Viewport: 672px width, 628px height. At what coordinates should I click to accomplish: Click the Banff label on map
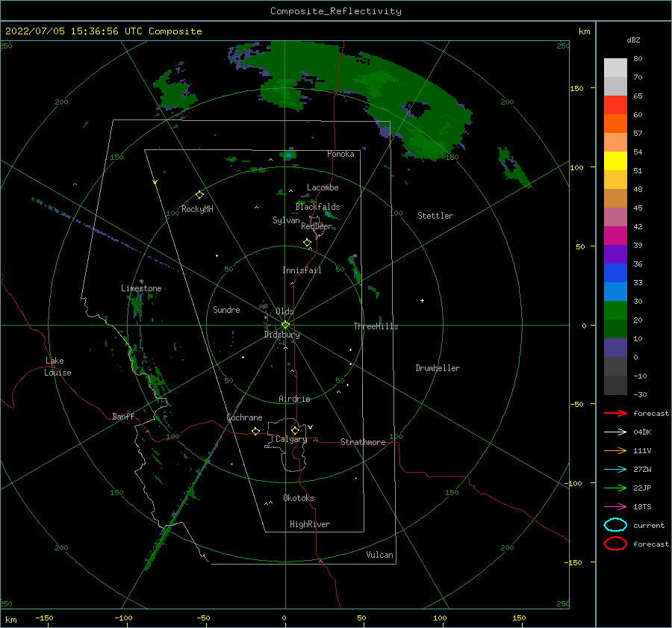tap(123, 416)
